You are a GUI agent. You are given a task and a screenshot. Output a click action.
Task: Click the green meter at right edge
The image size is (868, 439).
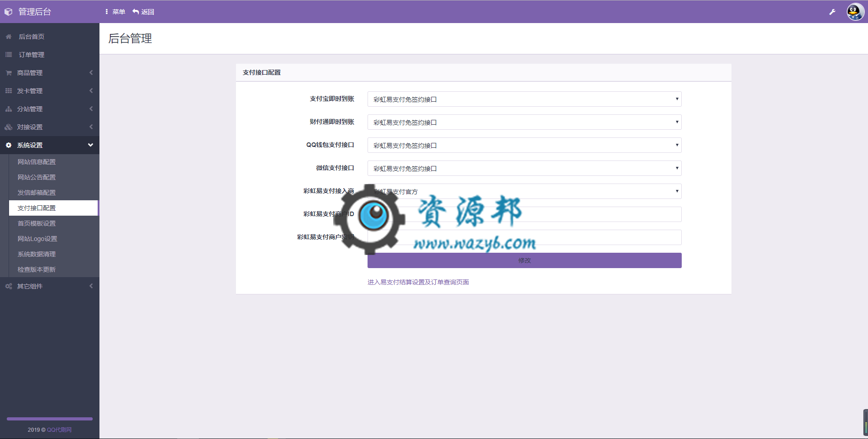coord(865,423)
